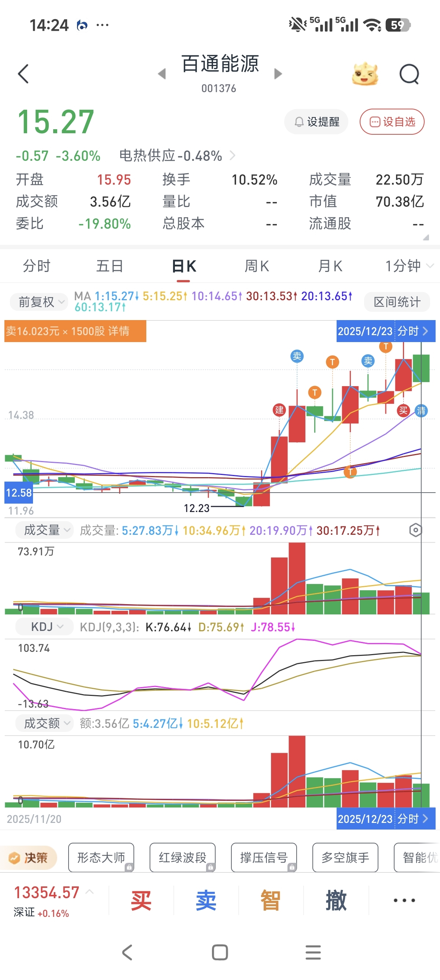Switch to 分时 tab
This screenshot has width=440, height=980.
coord(36,266)
